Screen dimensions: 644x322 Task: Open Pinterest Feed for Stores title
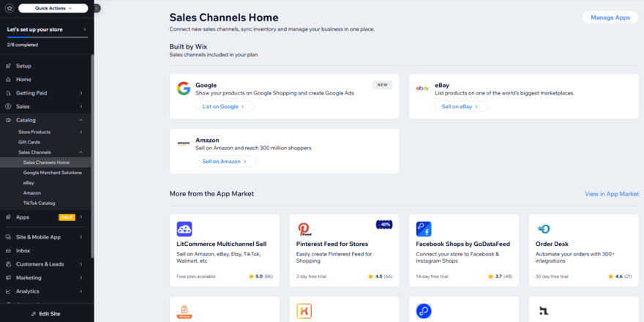[332, 244]
